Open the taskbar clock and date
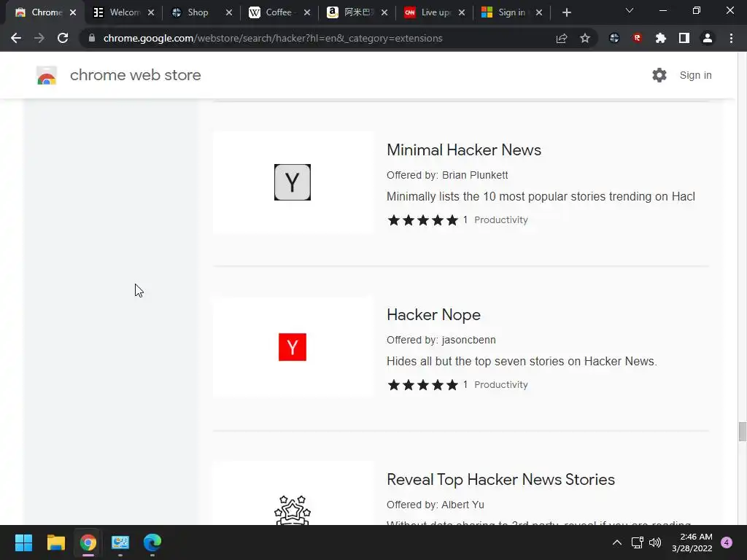Viewport: 747px width, 560px height. 692,542
